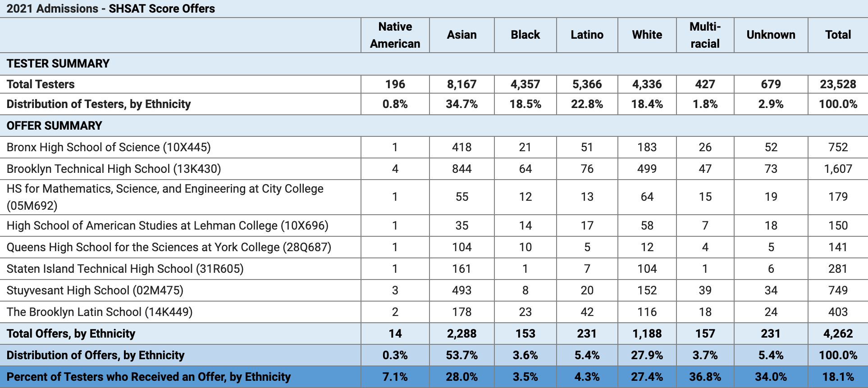This screenshot has width=868, height=388.
Task: Select the Total Testers row label
Action: (x=41, y=84)
